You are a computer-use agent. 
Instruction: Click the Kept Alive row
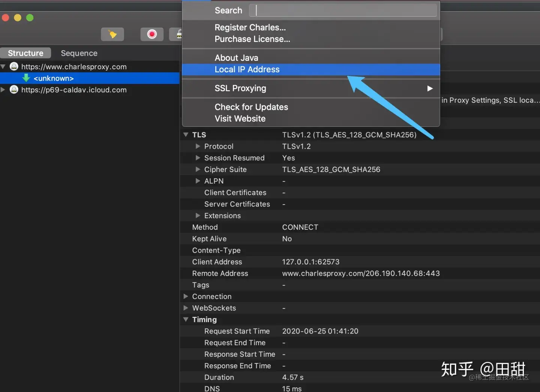pyautogui.click(x=360, y=239)
